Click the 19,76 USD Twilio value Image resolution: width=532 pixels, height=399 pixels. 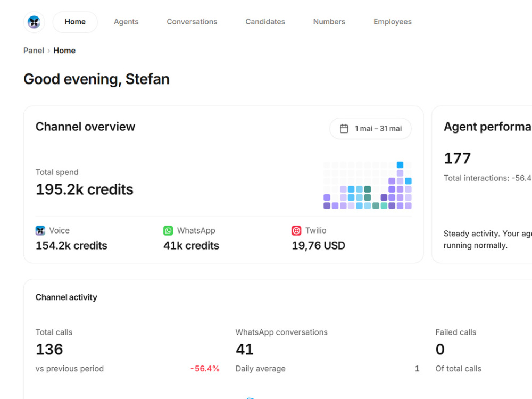point(318,246)
